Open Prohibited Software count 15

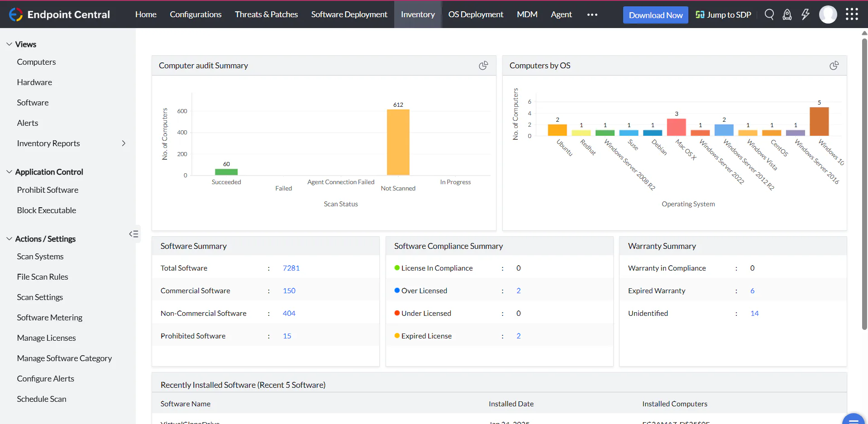[x=287, y=336]
